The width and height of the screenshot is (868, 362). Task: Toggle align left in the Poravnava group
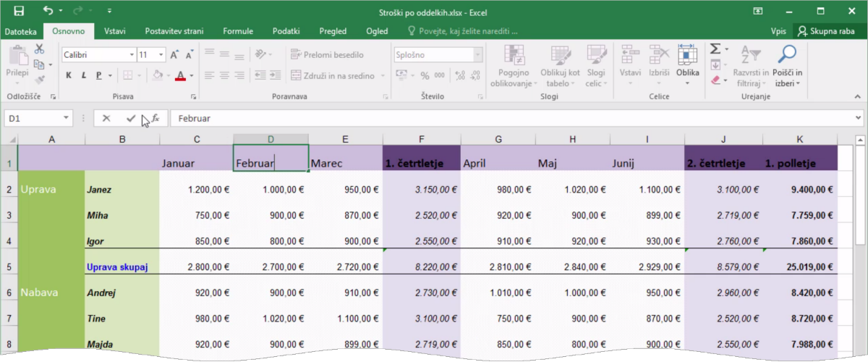[209, 75]
